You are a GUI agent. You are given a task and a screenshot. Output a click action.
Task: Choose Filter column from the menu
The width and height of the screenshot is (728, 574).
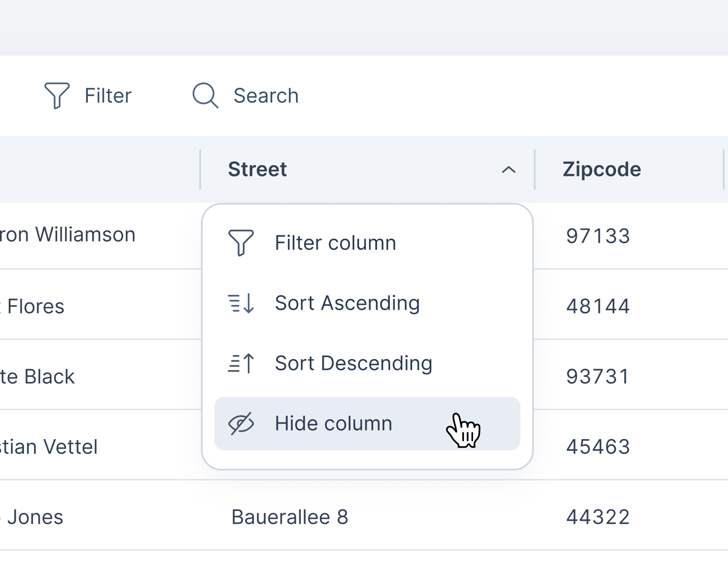point(336,243)
